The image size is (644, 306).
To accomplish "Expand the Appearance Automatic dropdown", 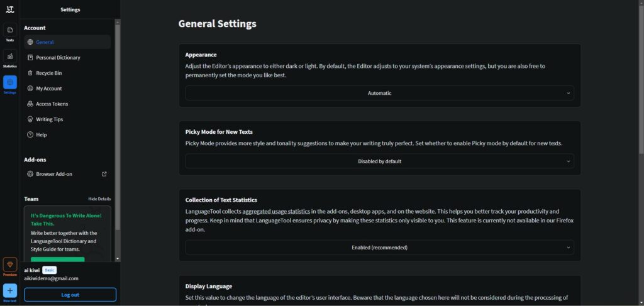I will (x=379, y=93).
